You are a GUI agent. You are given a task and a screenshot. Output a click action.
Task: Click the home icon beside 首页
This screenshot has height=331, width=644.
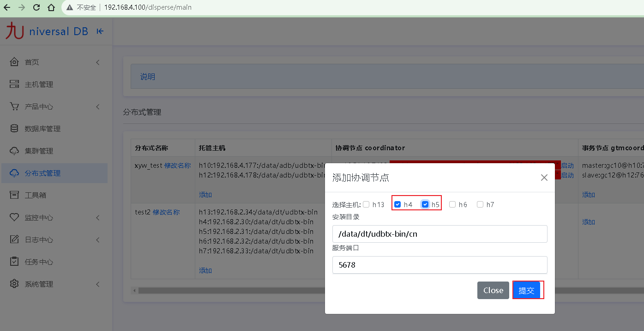14,62
